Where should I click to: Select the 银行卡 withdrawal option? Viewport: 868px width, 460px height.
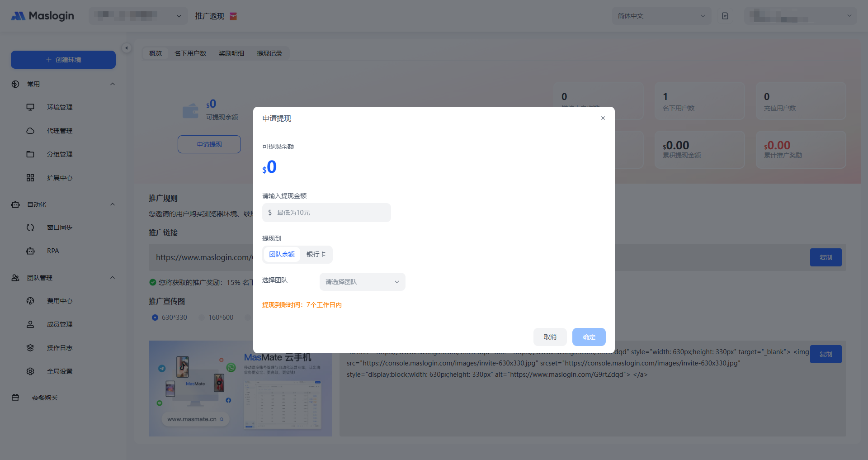(316, 254)
